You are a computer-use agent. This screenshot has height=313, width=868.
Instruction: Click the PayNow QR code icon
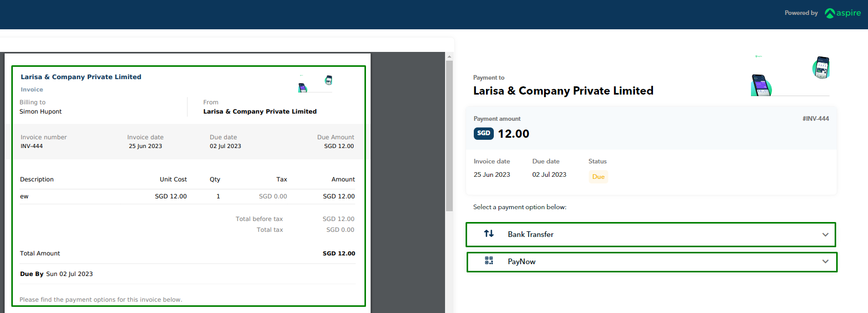pos(489,261)
